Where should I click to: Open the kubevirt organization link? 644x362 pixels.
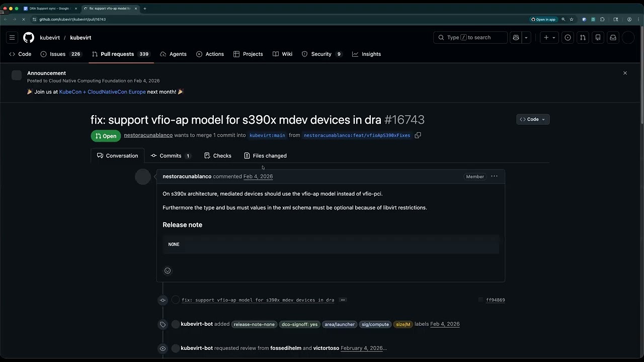click(x=50, y=38)
